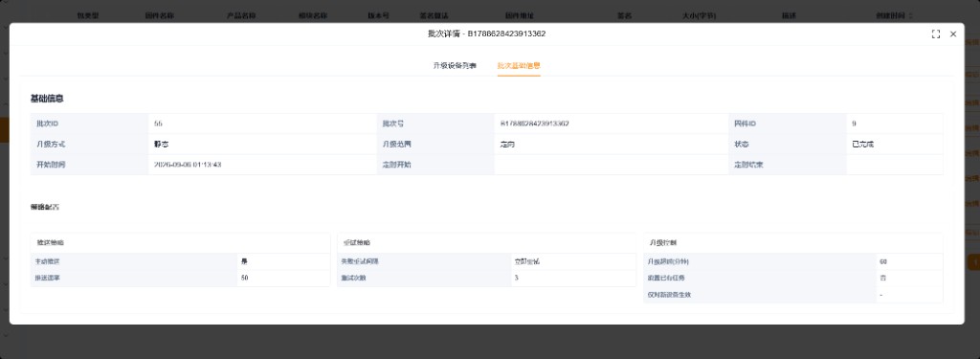Click the 推送策略 card header
This screenshot has height=359, width=980.
(x=180, y=242)
